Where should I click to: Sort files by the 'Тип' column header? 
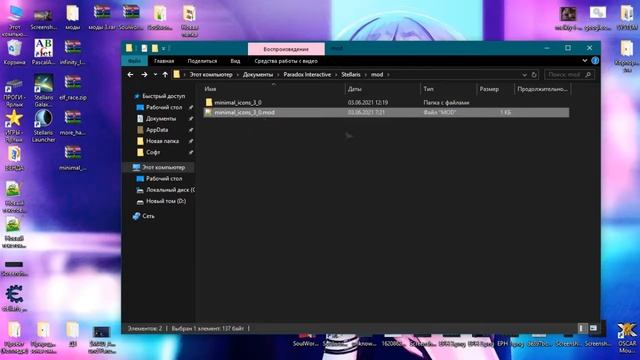tap(448, 89)
